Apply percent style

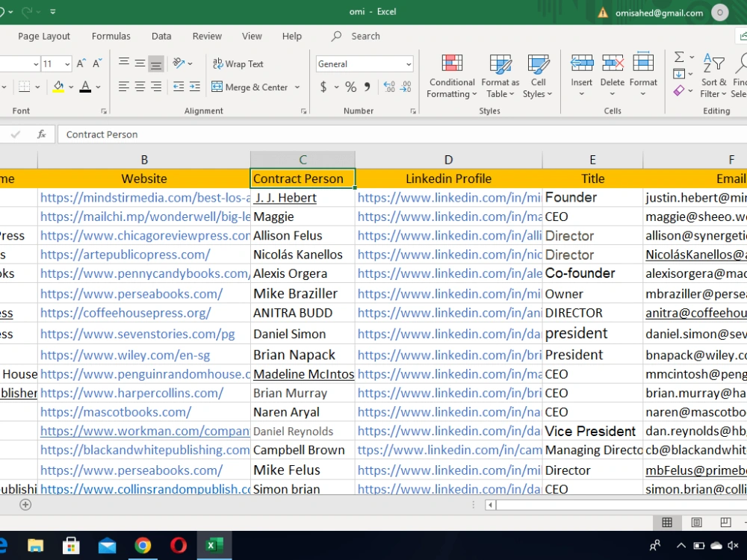(x=351, y=87)
